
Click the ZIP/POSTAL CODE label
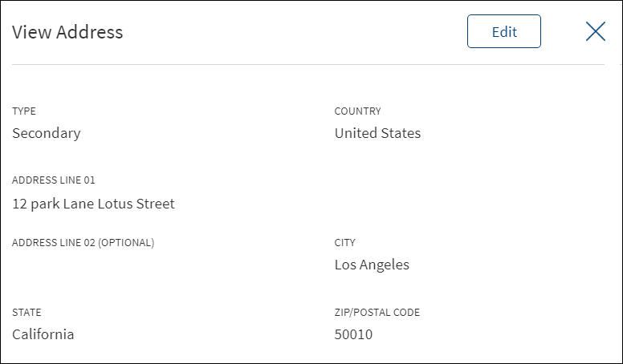click(x=377, y=313)
